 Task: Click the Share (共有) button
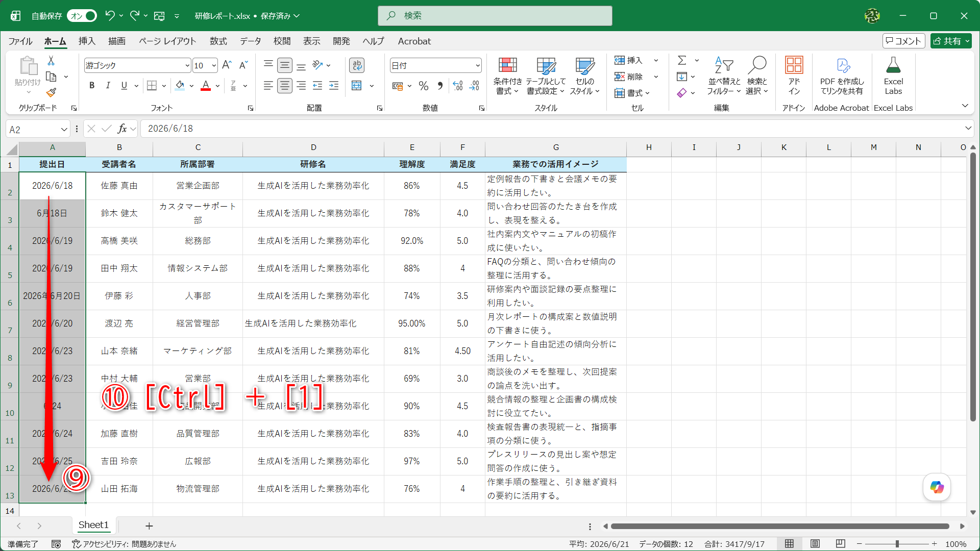pos(951,41)
